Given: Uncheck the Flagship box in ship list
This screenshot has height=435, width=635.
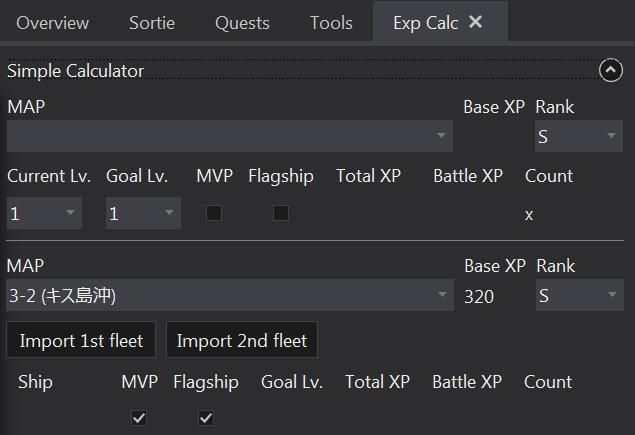Looking at the screenshot, I should (206, 418).
